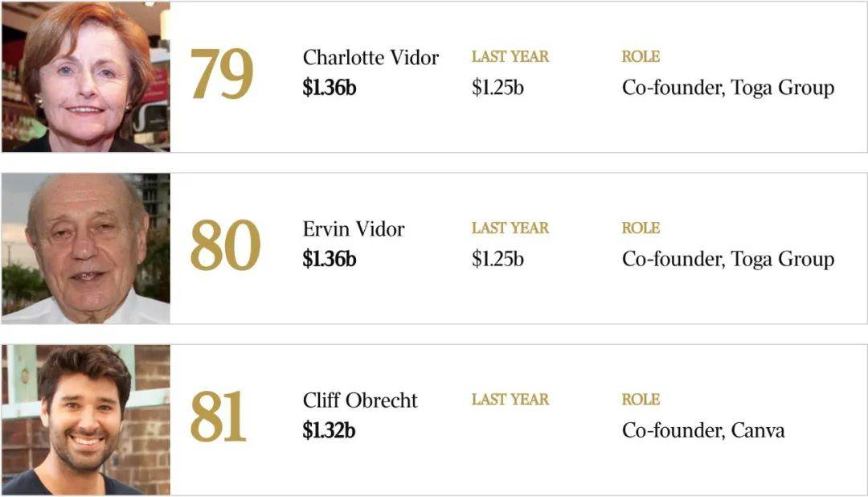This screenshot has width=868, height=497.
Task: Select rank number 79
Action: point(222,74)
